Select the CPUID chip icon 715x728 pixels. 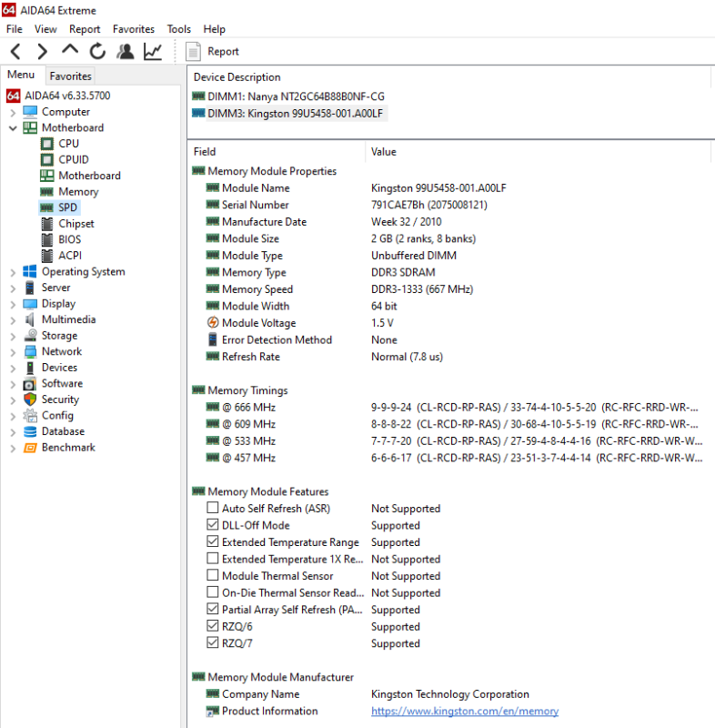click(x=47, y=160)
